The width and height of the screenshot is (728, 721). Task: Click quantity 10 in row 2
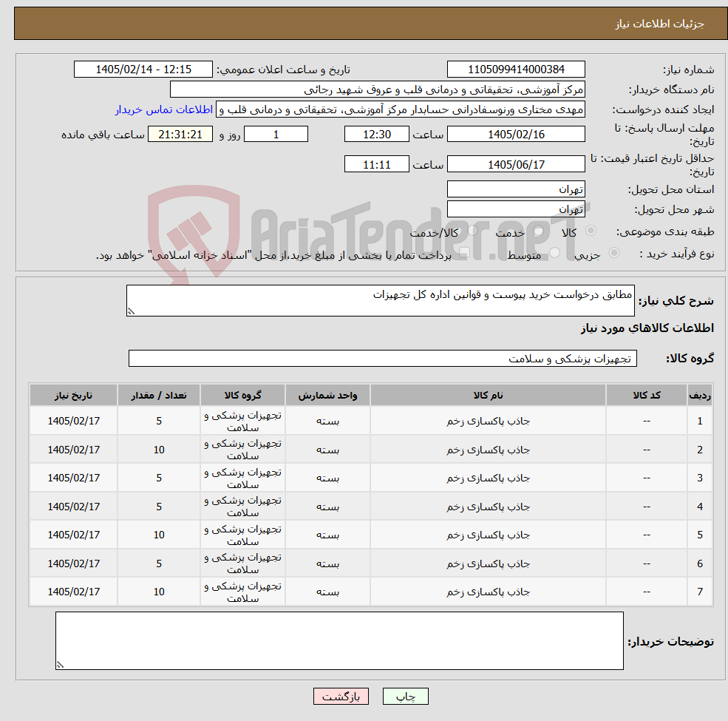tap(159, 449)
